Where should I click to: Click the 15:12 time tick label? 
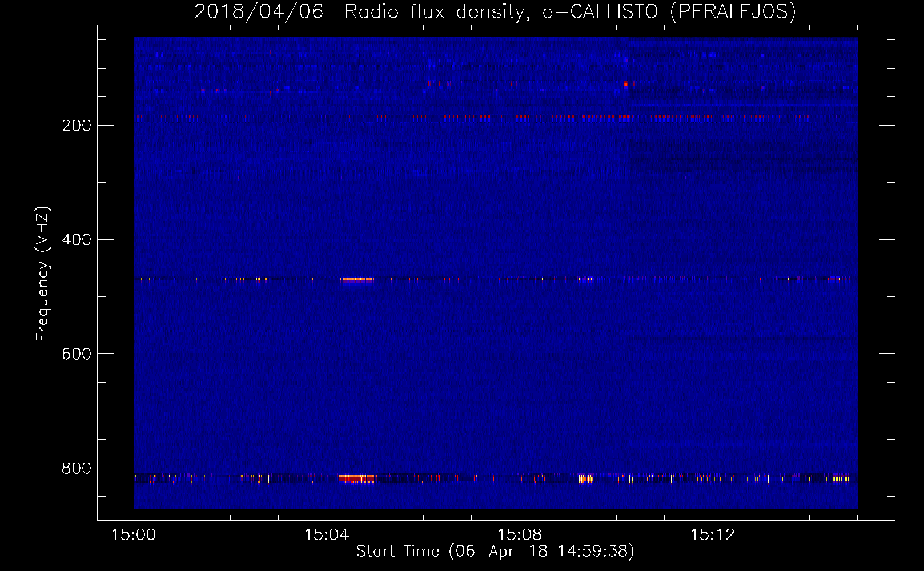point(713,535)
